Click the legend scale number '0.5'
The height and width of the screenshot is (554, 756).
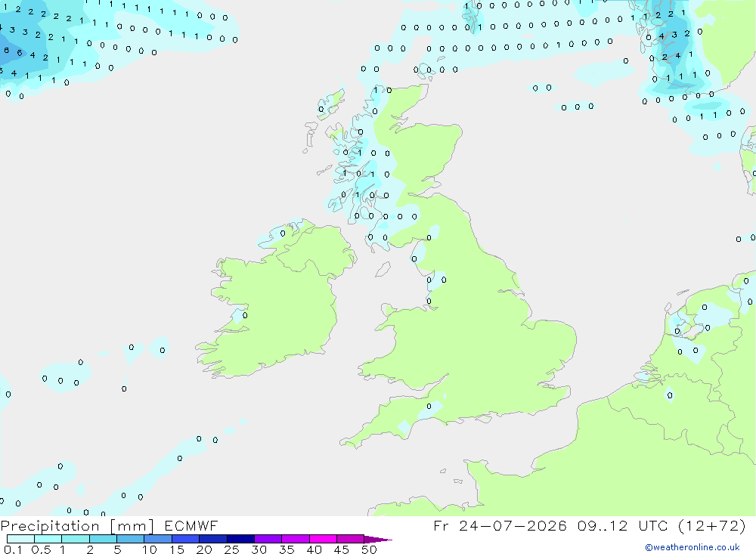[x=41, y=549]
